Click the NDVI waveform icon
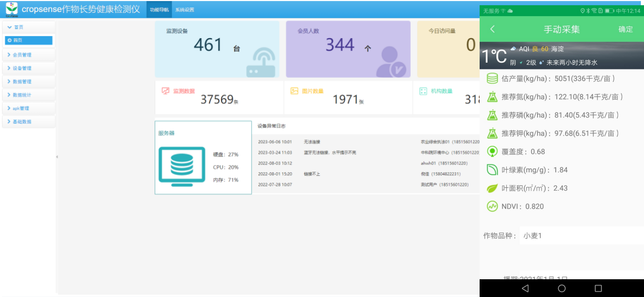 tap(492, 207)
